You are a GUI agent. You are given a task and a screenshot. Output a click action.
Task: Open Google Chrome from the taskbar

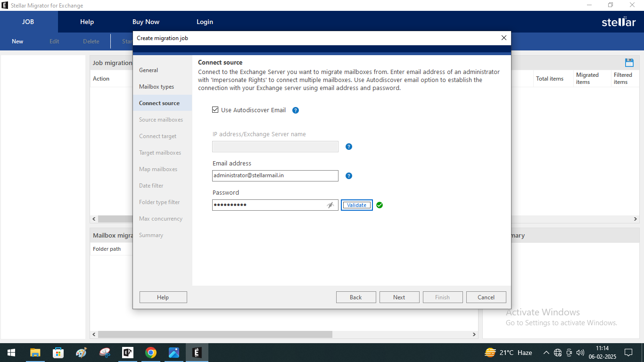click(151, 353)
